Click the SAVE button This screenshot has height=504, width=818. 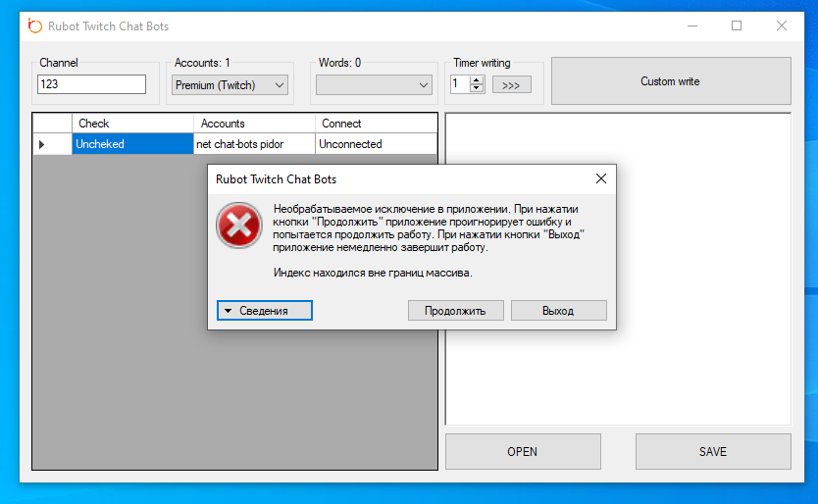click(713, 452)
